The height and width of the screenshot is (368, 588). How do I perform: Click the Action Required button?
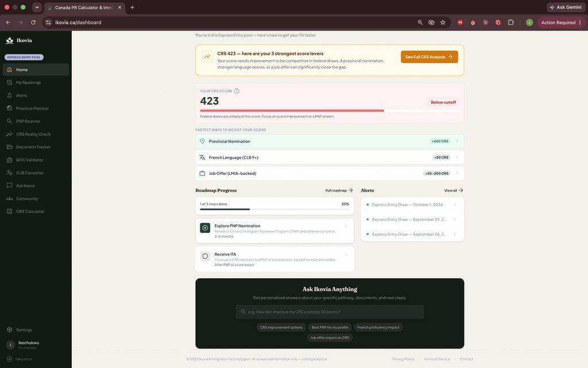[x=561, y=22]
